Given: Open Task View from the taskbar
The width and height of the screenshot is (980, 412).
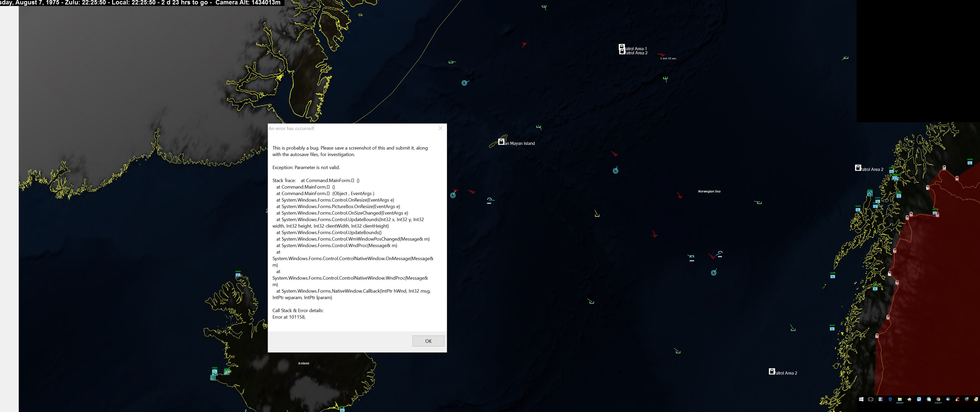Looking at the screenshot, I should 871,400.
